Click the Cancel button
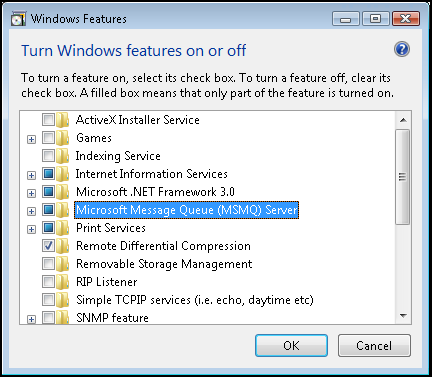Screen dimensions: 432x377 (x=374, y=346)
